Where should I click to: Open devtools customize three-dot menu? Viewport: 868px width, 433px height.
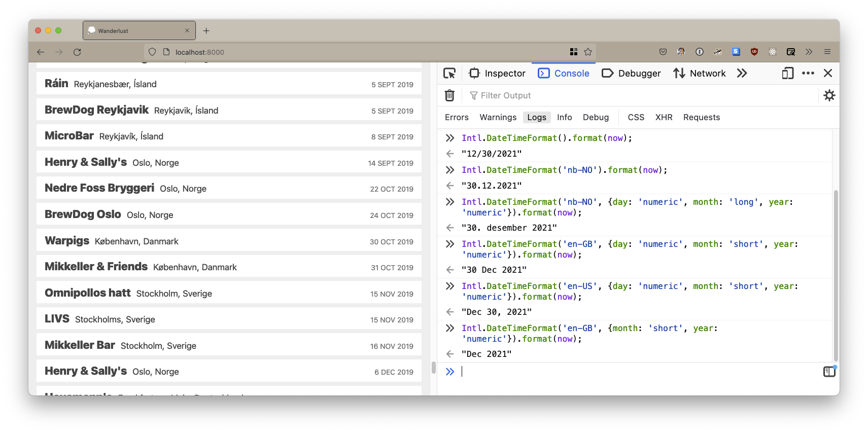click(808, 74)
